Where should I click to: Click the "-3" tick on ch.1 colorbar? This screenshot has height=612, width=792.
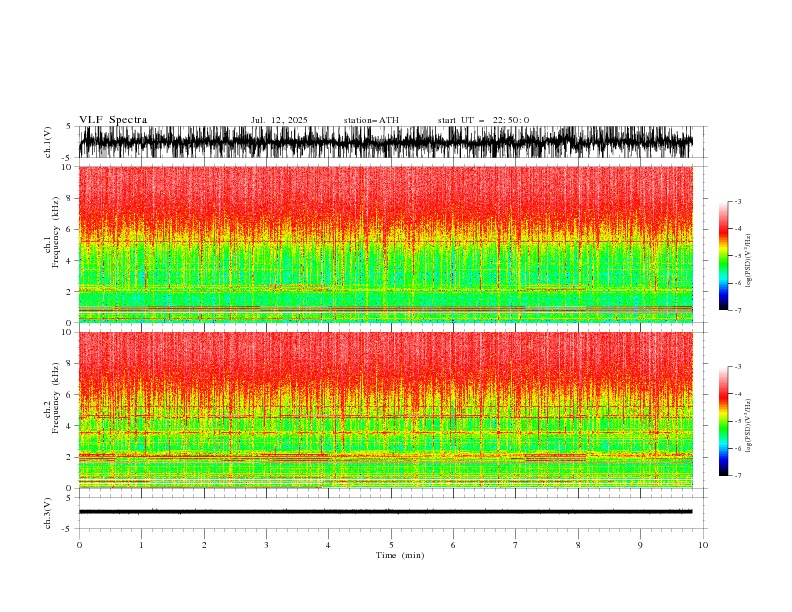point(737,201)
